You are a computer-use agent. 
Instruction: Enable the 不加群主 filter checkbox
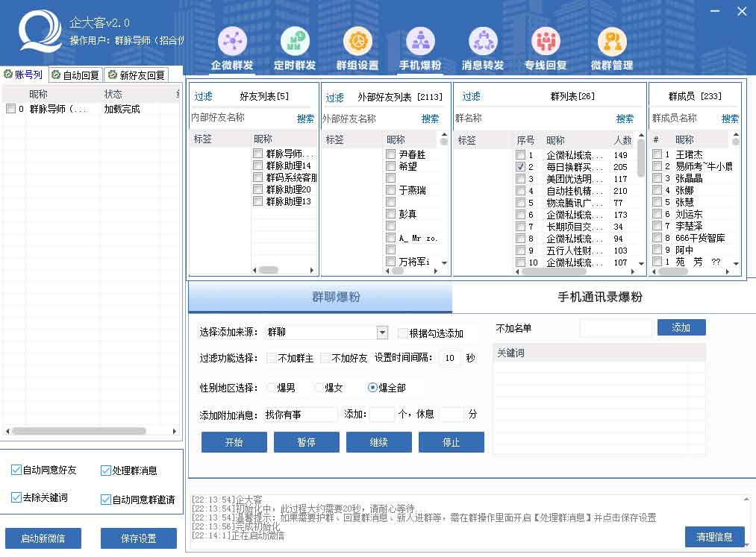(272, 358)
